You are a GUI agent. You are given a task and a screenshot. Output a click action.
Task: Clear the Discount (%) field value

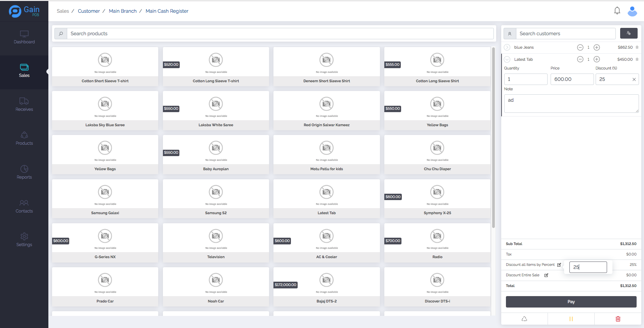tap(634, 80)
